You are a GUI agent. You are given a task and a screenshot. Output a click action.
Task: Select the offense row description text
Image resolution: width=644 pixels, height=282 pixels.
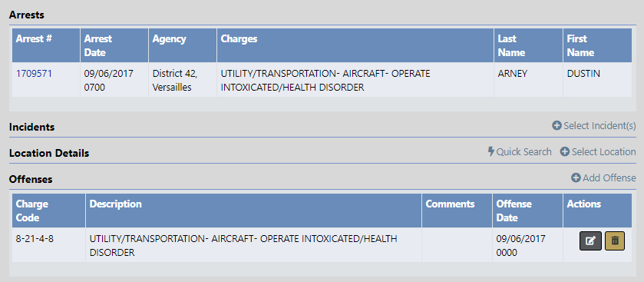point(243,245)
